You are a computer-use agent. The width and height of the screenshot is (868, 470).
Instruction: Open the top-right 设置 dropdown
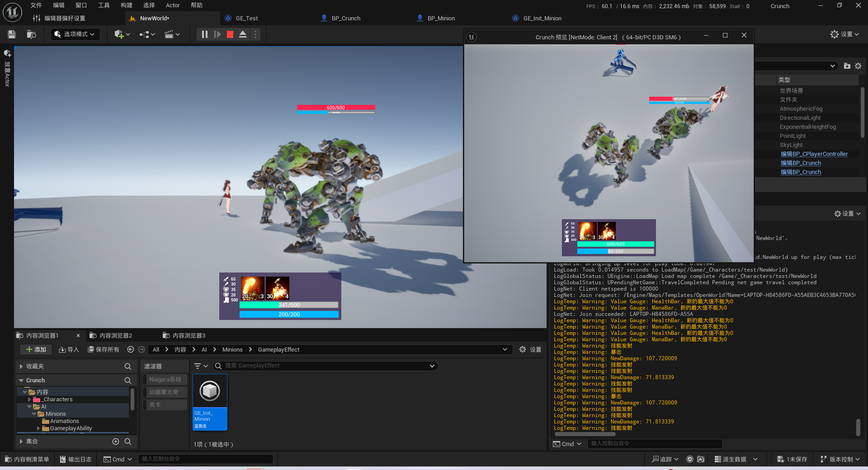844,34
